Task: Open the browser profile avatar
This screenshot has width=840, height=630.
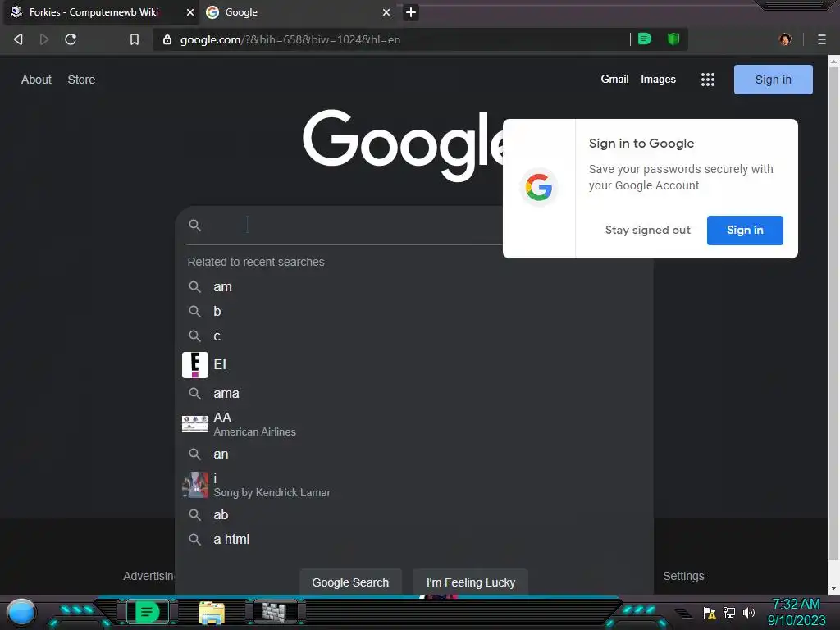Action: point(785,39)
